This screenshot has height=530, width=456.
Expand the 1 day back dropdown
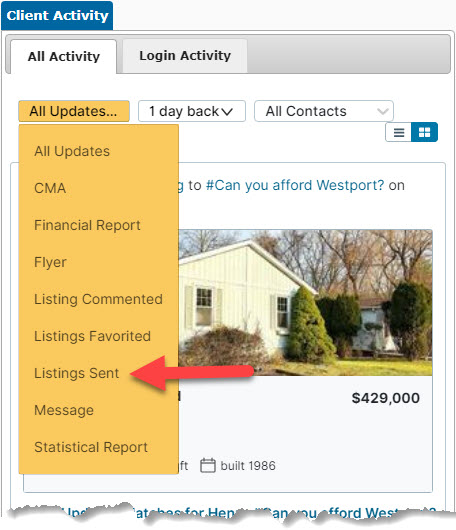192,111
